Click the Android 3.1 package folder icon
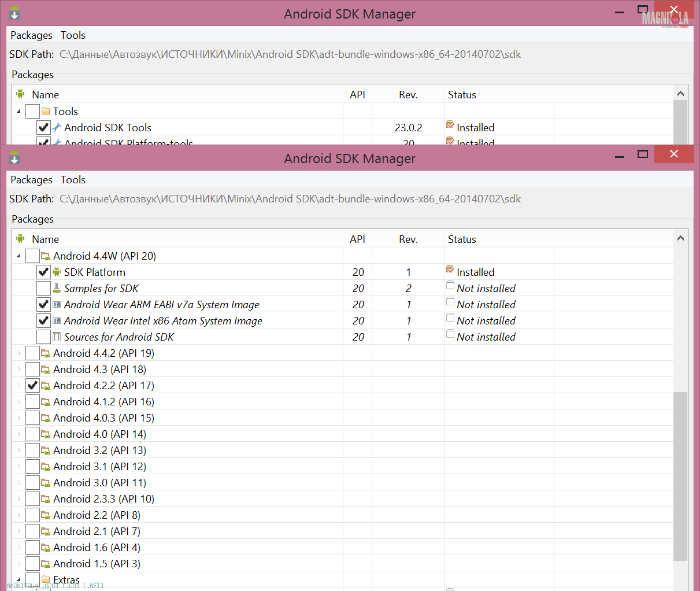The height and width of the screenshot is (591, 700). (x=46, y=466)
